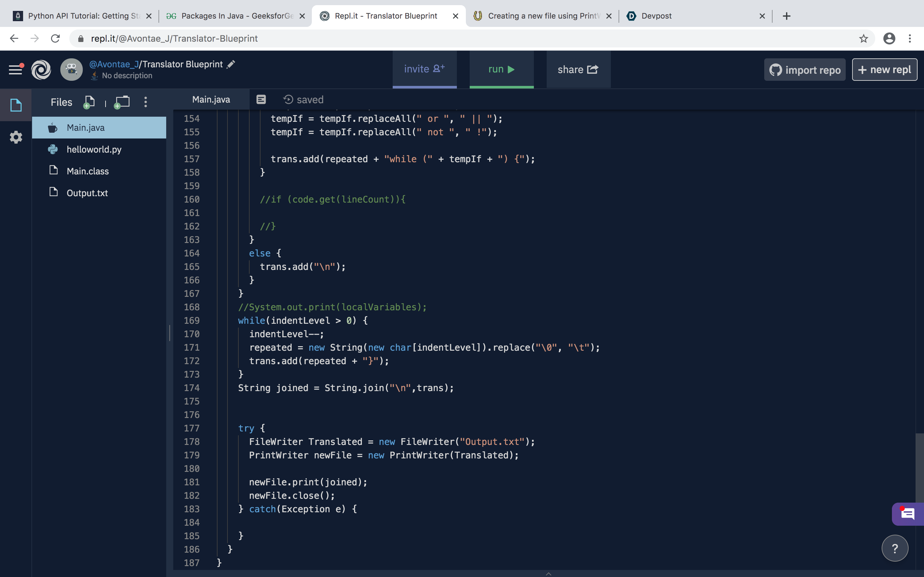Edit repl name with pencil icon
Viewport: 924px width, 577px height.
231,64
